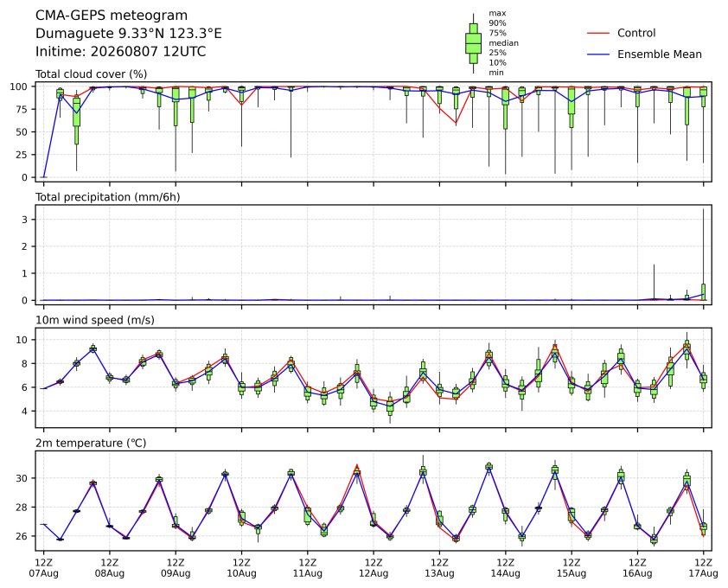Image resolution: width=728 pixels, height=588 pixels.
Task: Click the '75' tick on cloud cover axis
Action: coord(22,110)
